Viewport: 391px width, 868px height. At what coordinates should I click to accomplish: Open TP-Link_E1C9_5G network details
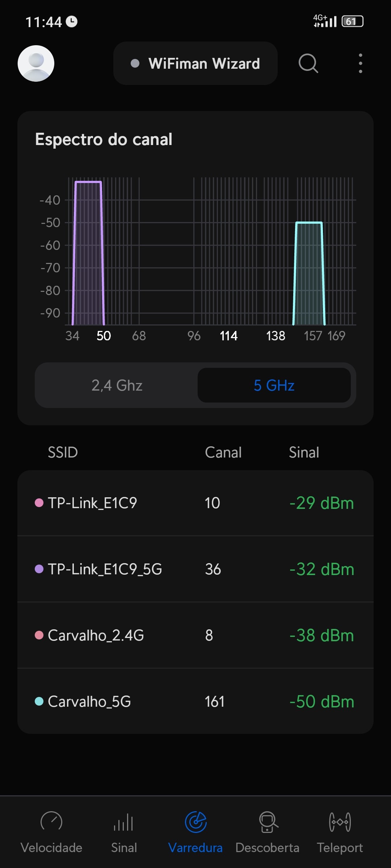195,569
